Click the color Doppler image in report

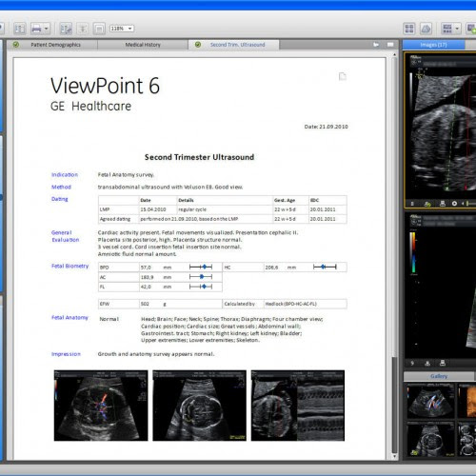[x=101, y=406]
